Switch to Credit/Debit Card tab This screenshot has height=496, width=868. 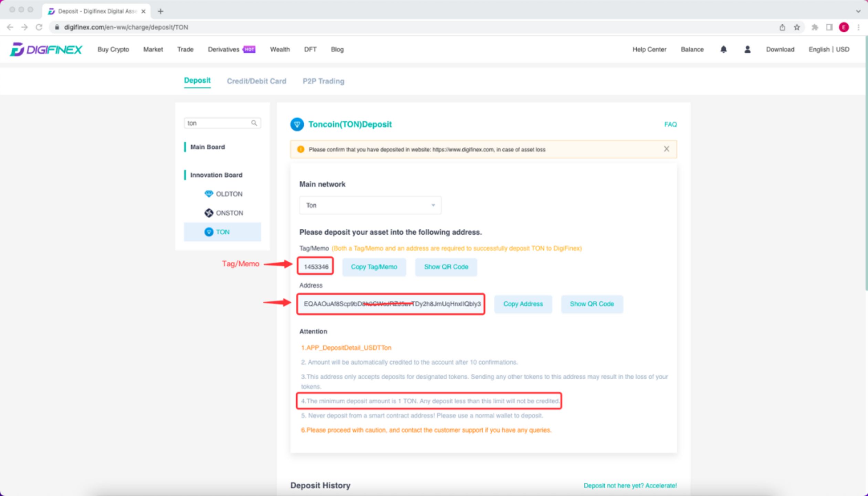coord(257,81)
